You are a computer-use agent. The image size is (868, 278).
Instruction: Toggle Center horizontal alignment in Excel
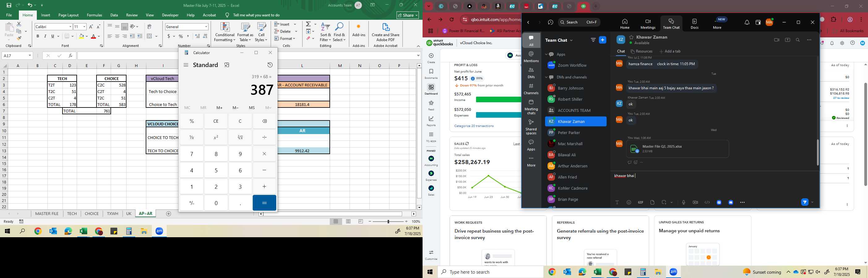(117, 36)
